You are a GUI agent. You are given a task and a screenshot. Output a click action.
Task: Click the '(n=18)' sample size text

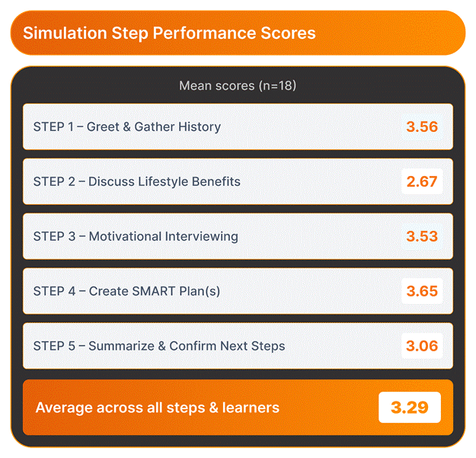[x=277, y=85]
